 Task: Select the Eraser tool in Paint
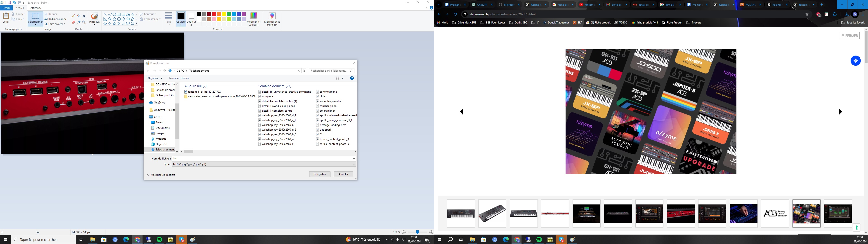73,22
